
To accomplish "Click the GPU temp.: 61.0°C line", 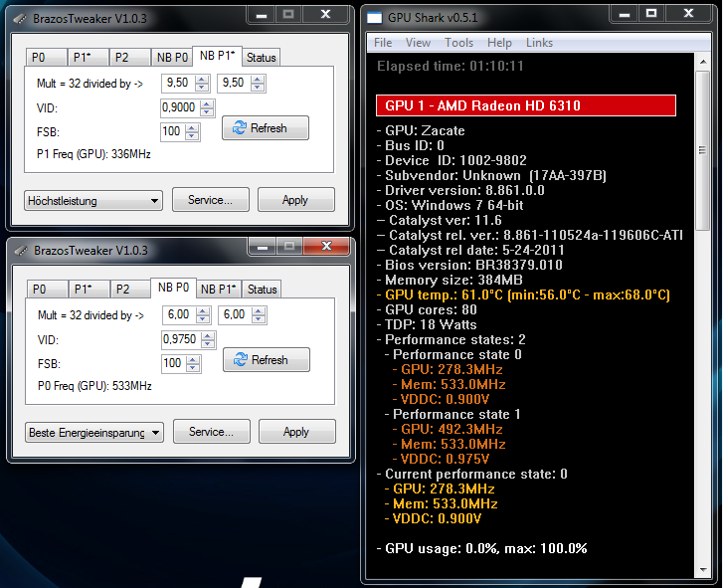I will coord(523,294).
